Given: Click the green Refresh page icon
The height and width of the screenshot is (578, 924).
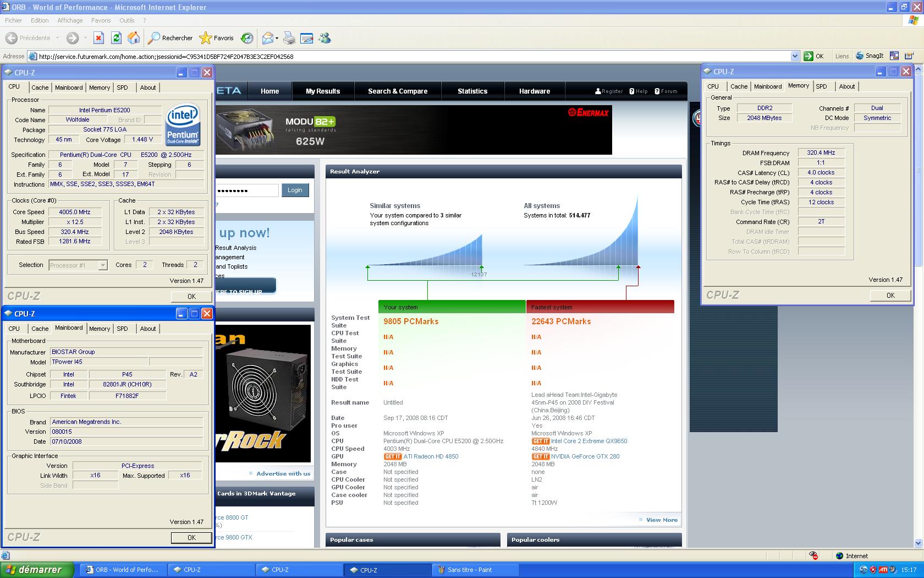Looking at the screenshot, I should click(116, 38).
